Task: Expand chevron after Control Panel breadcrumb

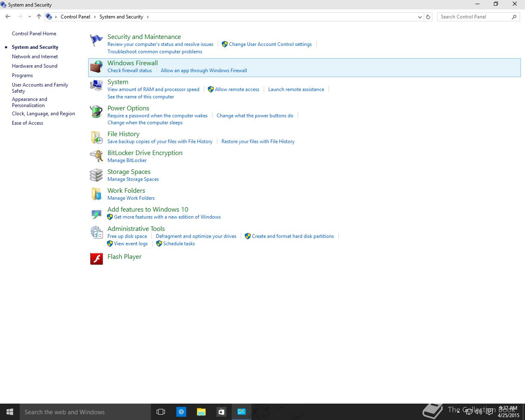Action: (95, 17)
